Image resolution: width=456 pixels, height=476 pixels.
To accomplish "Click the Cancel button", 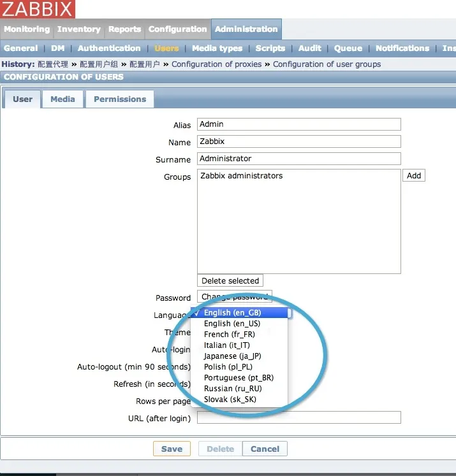I will click(265, 449).
